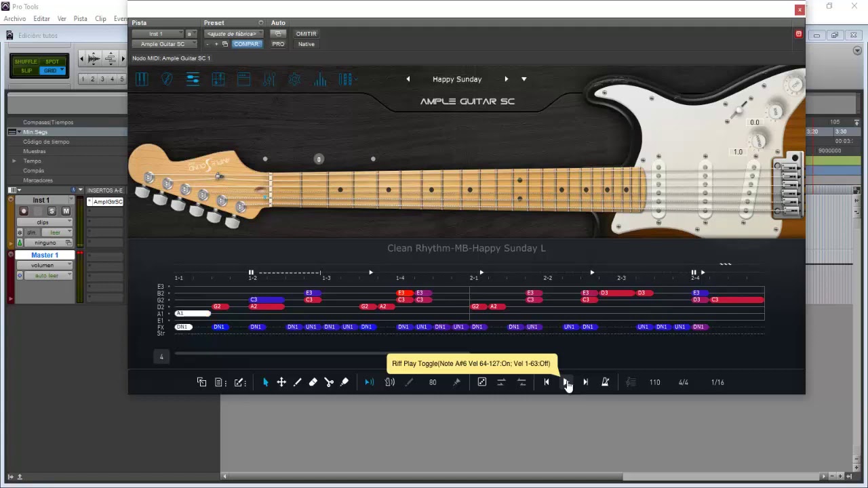Viewport: 868px width, 488px height.
Task: Solo the Inst 1 track
Action: coord(52,211)
